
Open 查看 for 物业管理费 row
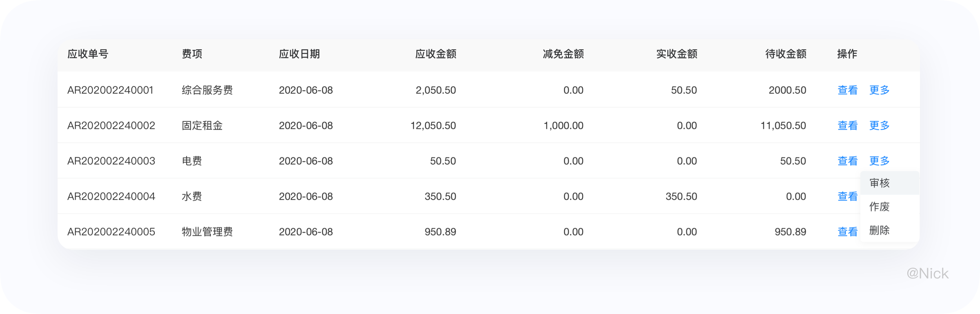[847, 232]
